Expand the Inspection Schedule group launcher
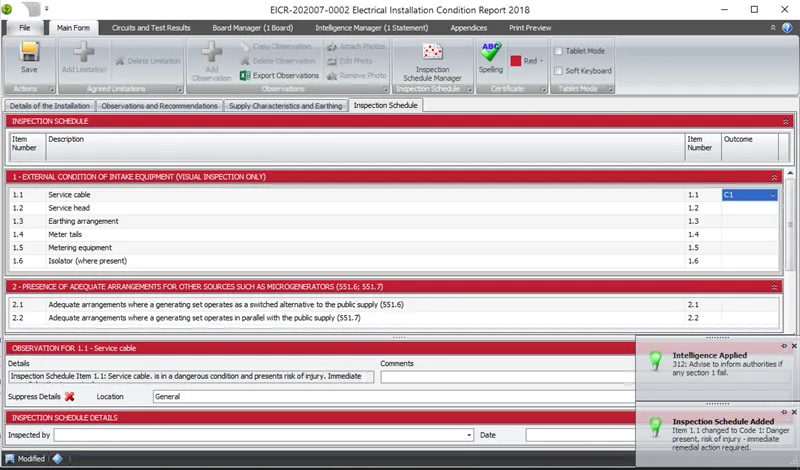Image resolution: width=800 pixels, height=470 pixels. [x=469, y=89]
